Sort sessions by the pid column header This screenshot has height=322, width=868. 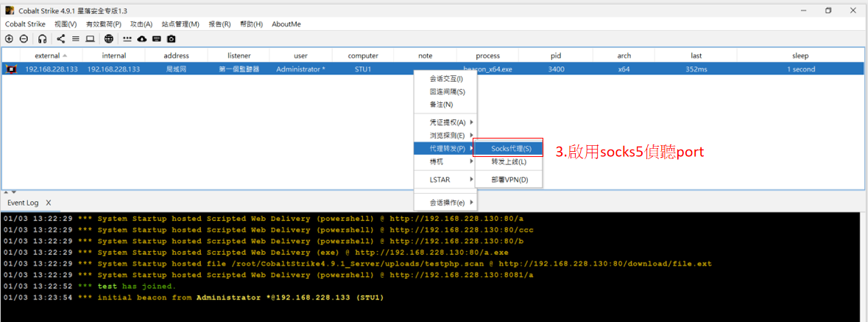point(556,55)
